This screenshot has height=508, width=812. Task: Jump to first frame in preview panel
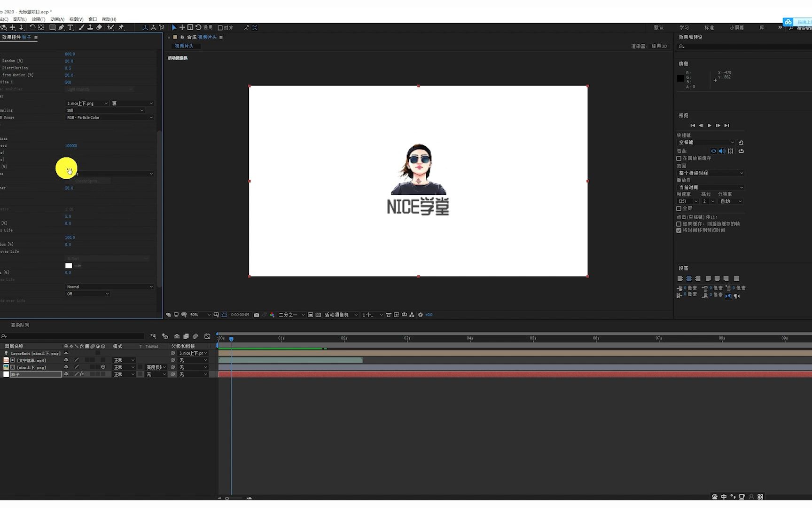[693, 126]
